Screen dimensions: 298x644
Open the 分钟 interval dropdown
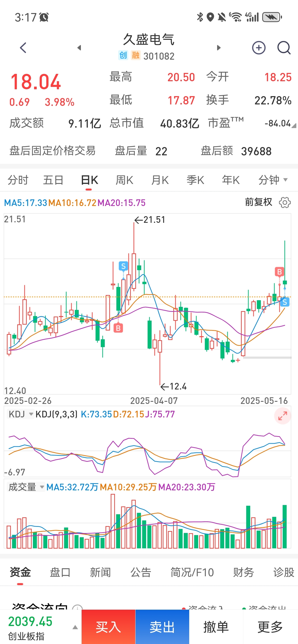click(273, 180)
